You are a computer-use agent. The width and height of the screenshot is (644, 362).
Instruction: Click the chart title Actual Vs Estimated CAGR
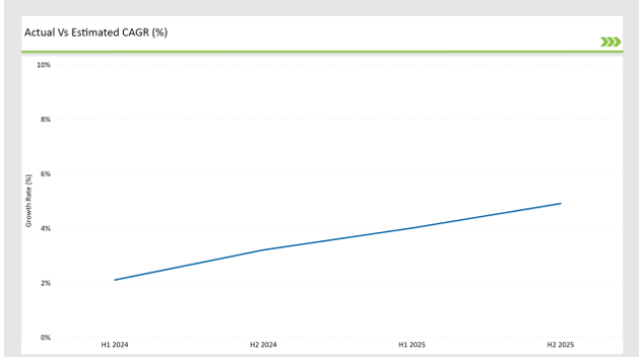click(x=96, y=33)
